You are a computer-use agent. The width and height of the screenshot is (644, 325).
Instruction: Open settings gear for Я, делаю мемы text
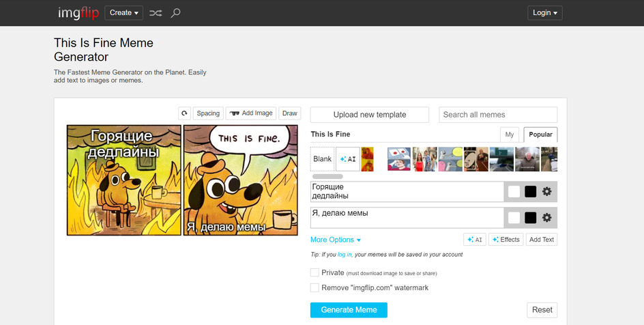[546, 218]
